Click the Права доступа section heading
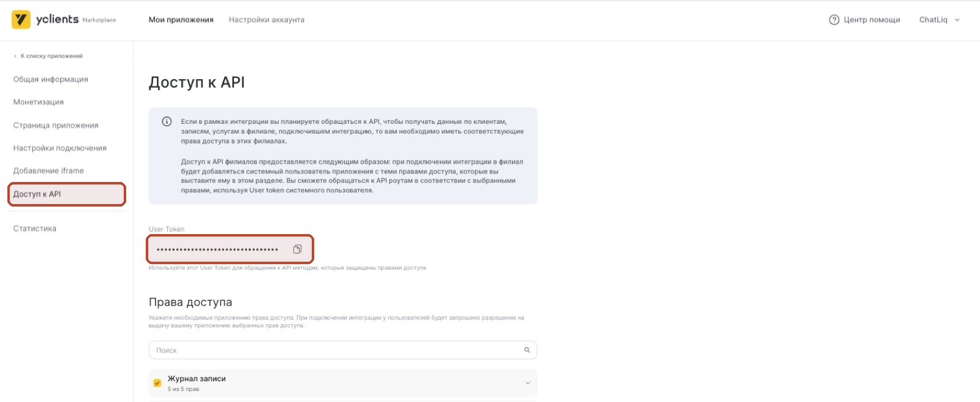Viewport: 980px width, 402px height. (190, 302)
